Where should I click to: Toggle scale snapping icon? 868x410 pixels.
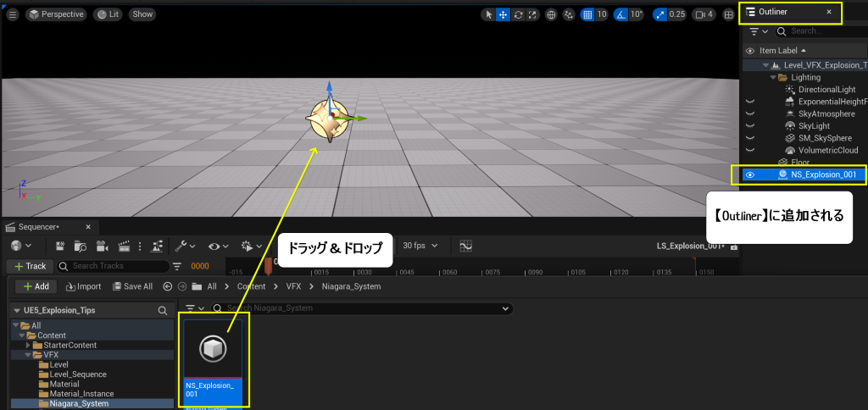coord(659,15)
